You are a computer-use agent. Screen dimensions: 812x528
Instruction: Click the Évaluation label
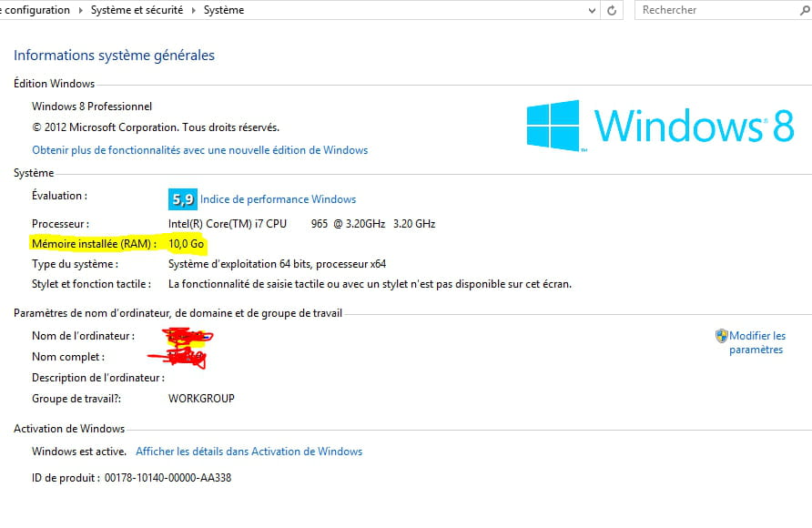tap(59, 196)
